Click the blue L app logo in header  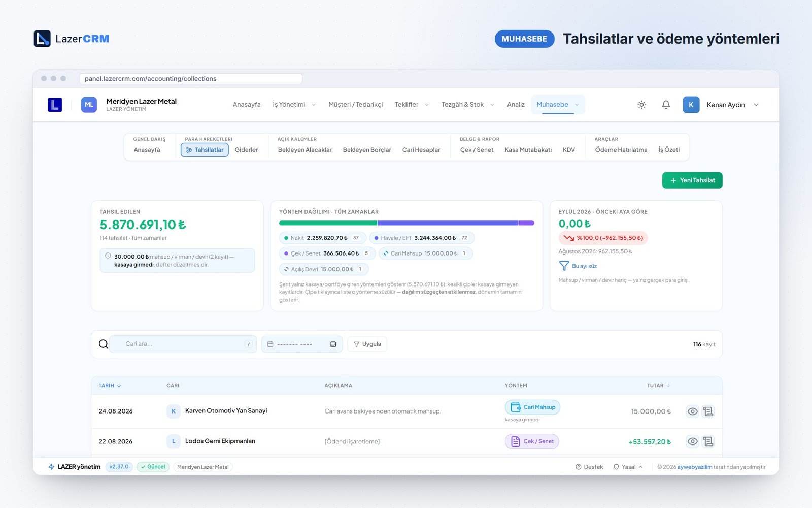coord(55,105)
